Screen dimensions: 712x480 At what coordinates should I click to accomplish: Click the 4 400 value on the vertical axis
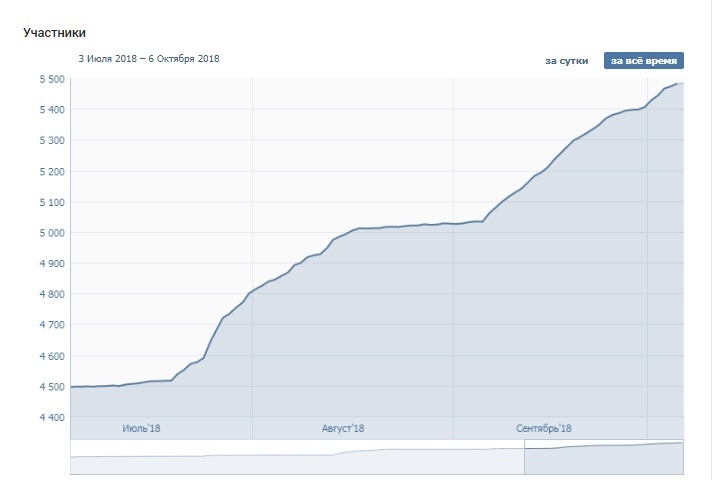(50, 417)
